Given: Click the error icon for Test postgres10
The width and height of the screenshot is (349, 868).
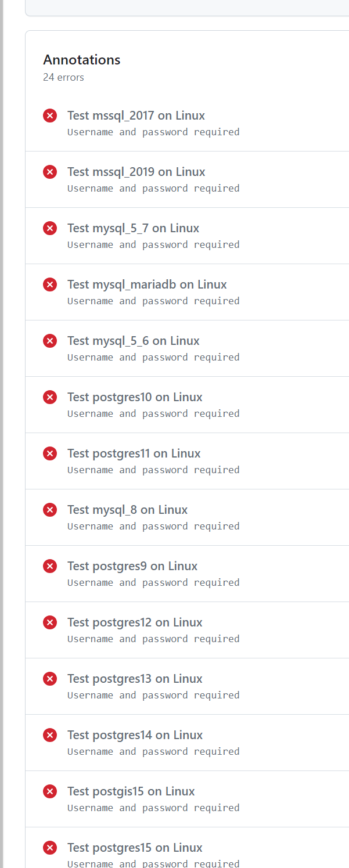Looking at the screenshot, I should click(x=50, y=397).
